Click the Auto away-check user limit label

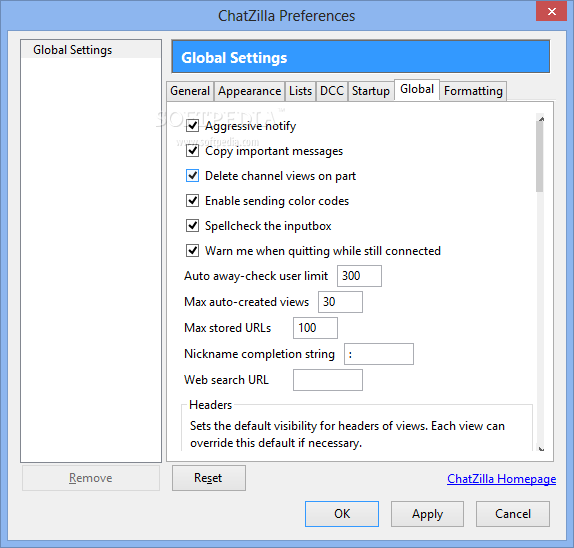tap(256, 276)
